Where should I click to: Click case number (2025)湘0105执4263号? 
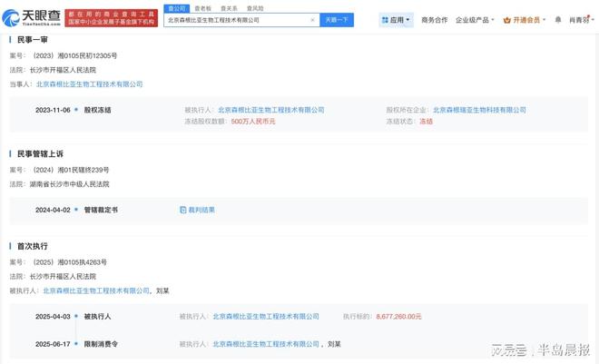69,262
